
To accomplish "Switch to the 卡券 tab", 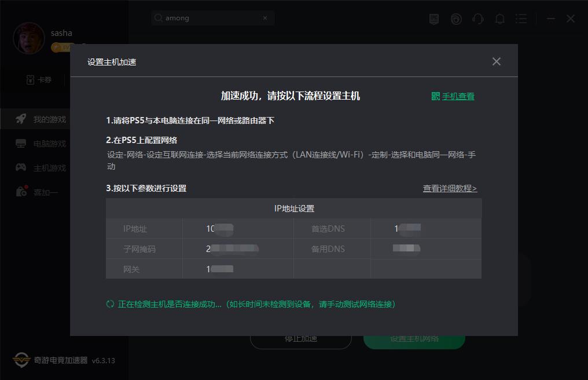I will click(x=39, y=80).
